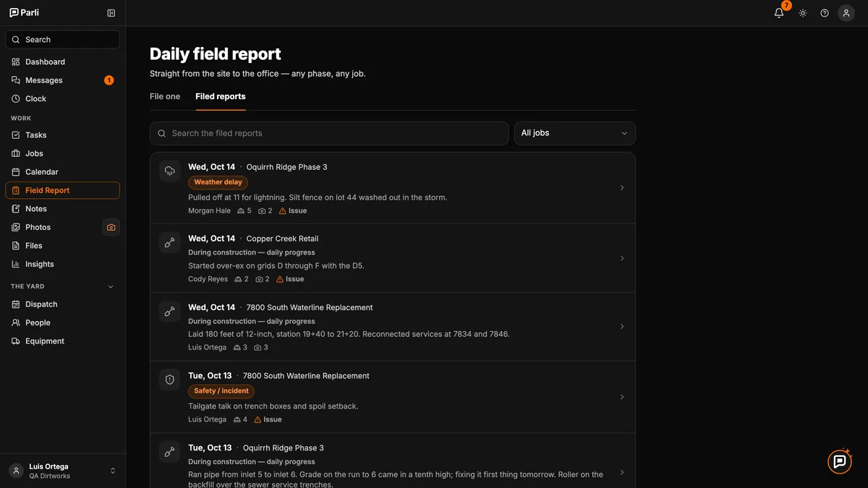
Task: Click the Copper Creek Retail job title
Action: (282, 239)
